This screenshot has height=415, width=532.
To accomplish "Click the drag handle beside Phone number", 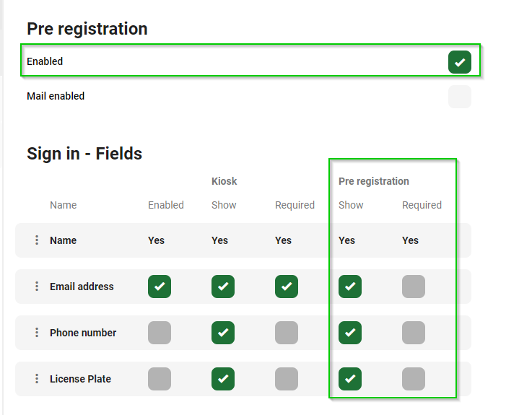I will tap(37, 333).
